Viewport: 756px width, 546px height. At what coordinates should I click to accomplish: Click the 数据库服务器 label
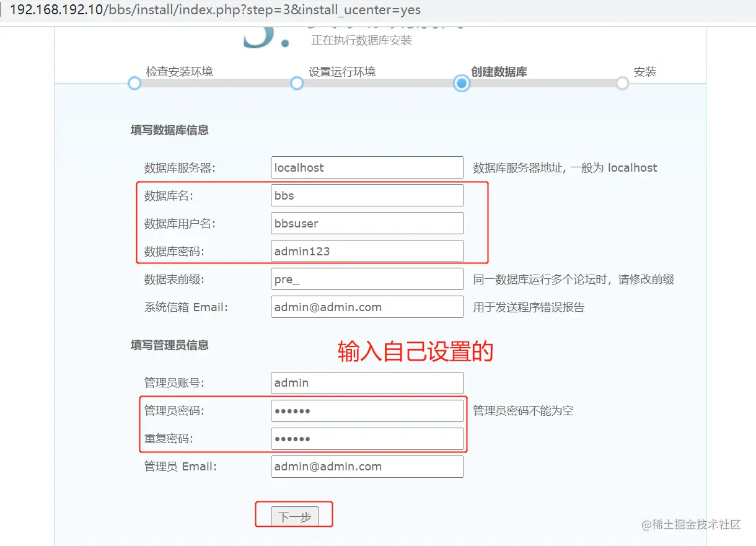coord(180,168)
